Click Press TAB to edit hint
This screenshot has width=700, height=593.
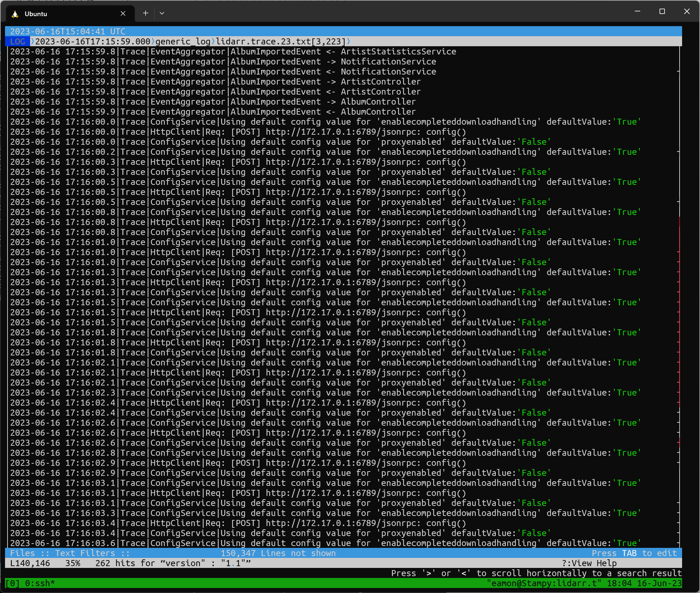tap(634, 553)
